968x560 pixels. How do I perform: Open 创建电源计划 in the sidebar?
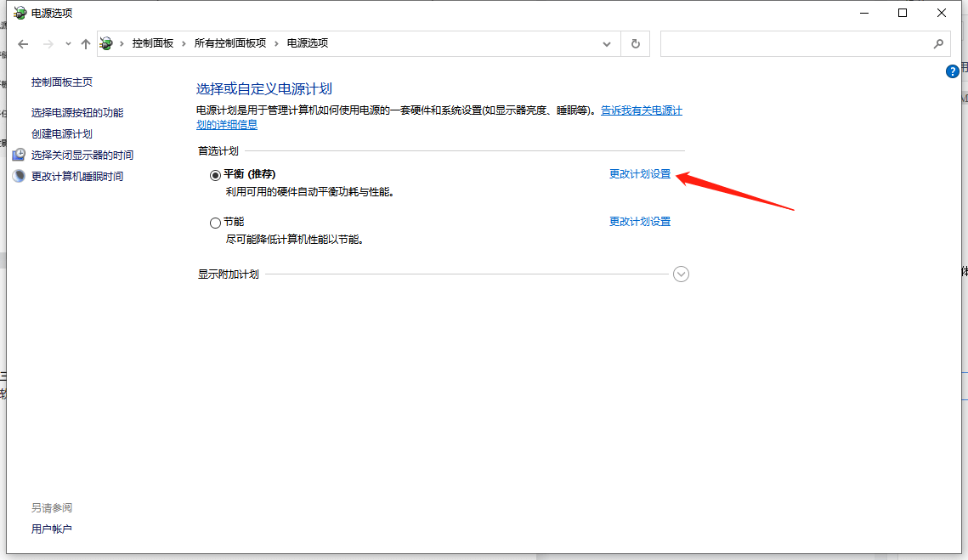61,134
